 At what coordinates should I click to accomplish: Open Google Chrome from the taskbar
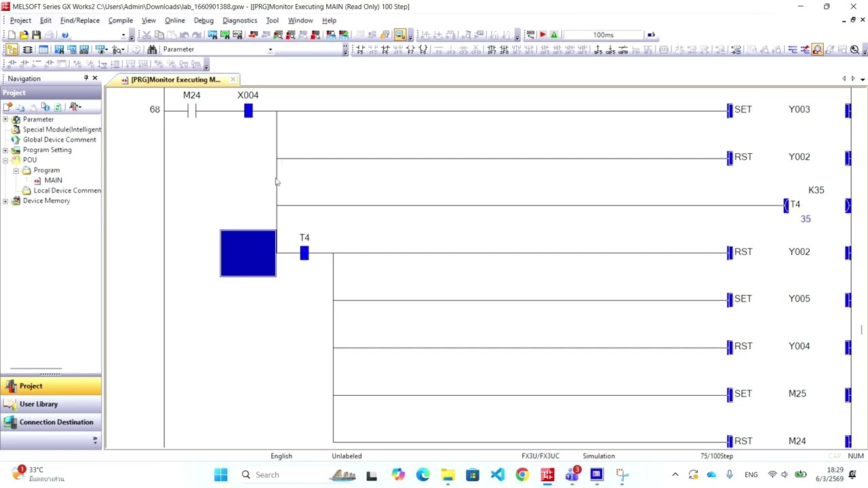click(522, 474)
